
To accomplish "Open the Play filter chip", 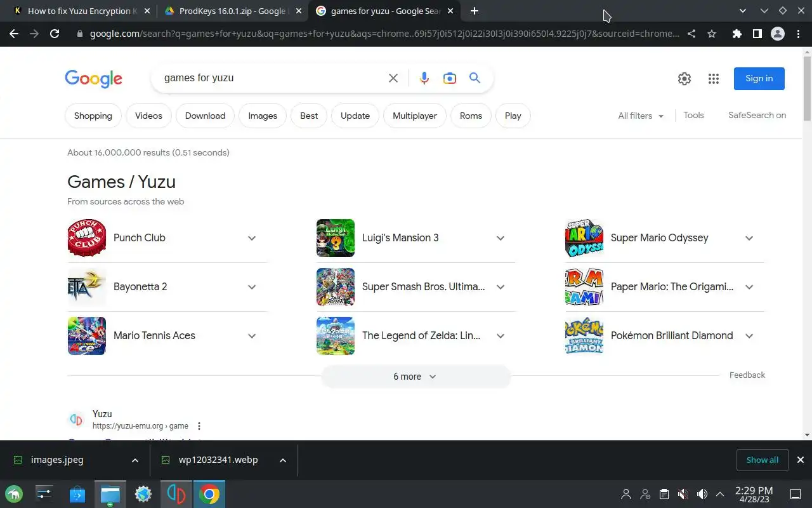I will tap(513, 116).
